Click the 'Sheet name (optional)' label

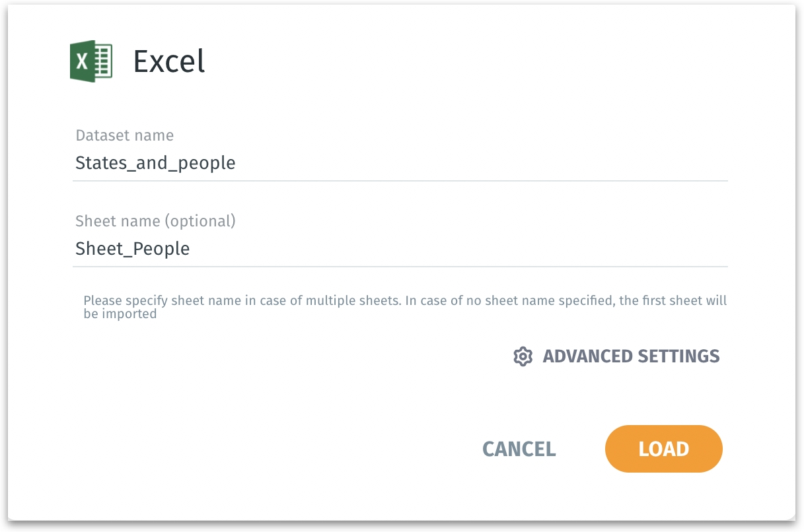pyautogui.click(x=155, y=220)
